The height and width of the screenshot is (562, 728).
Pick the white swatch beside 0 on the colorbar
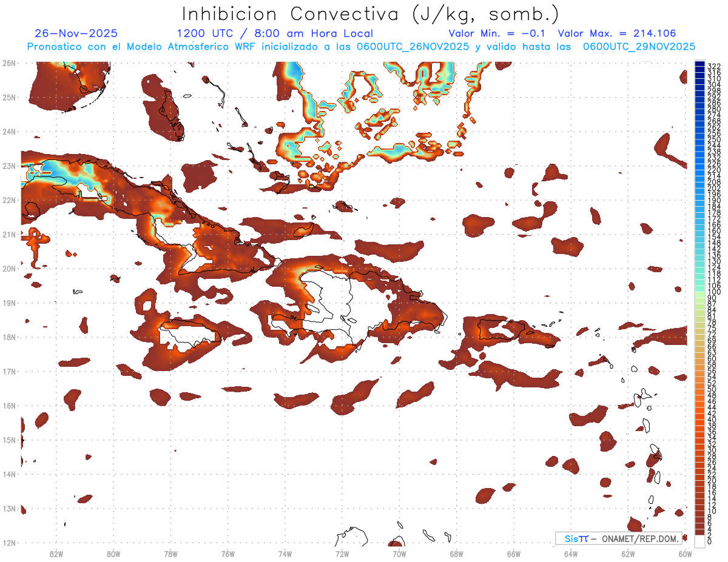click(700, 541)
